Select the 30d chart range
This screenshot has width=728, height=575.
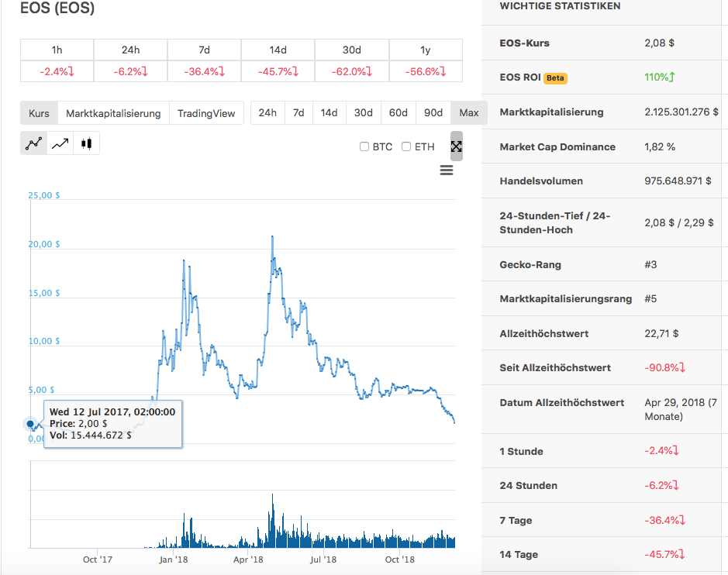[x=363, y=112]
